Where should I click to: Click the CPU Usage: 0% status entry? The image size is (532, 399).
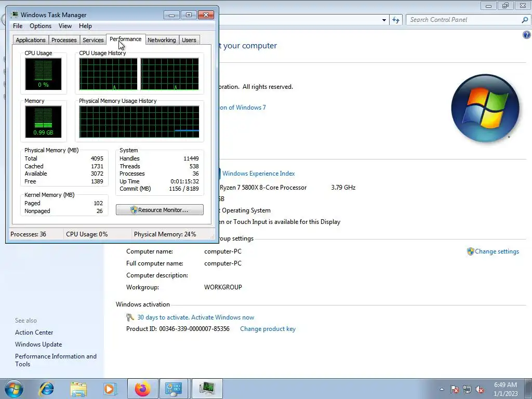click(87, 234)
